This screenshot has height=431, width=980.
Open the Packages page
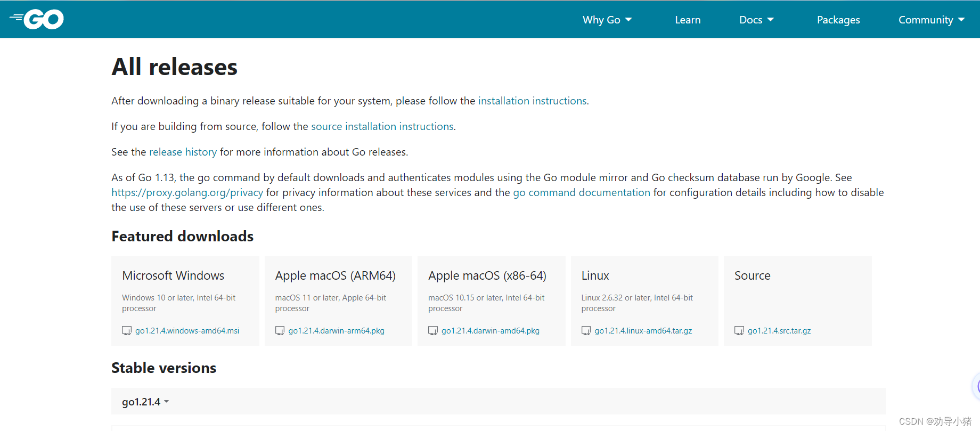click(838, 20)
